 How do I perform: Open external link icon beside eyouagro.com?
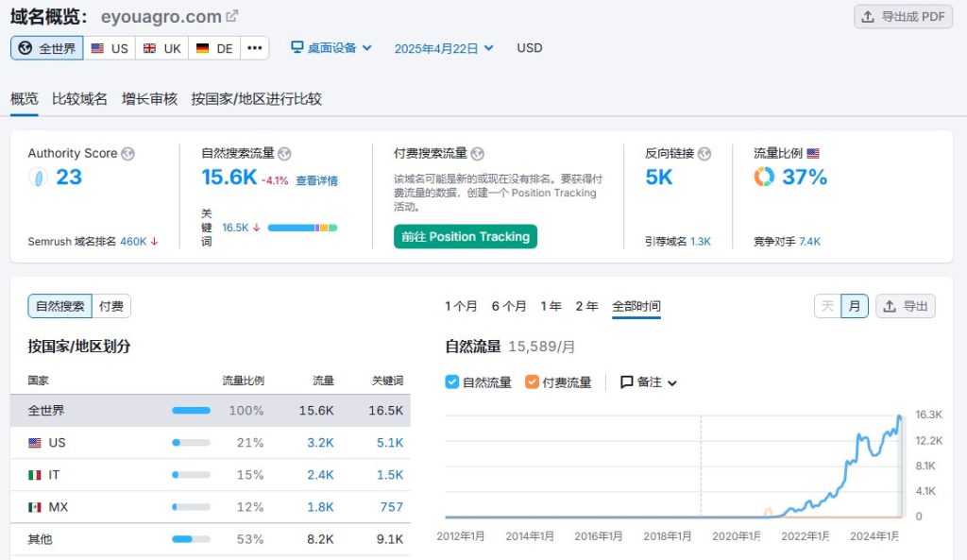(232, 16)
